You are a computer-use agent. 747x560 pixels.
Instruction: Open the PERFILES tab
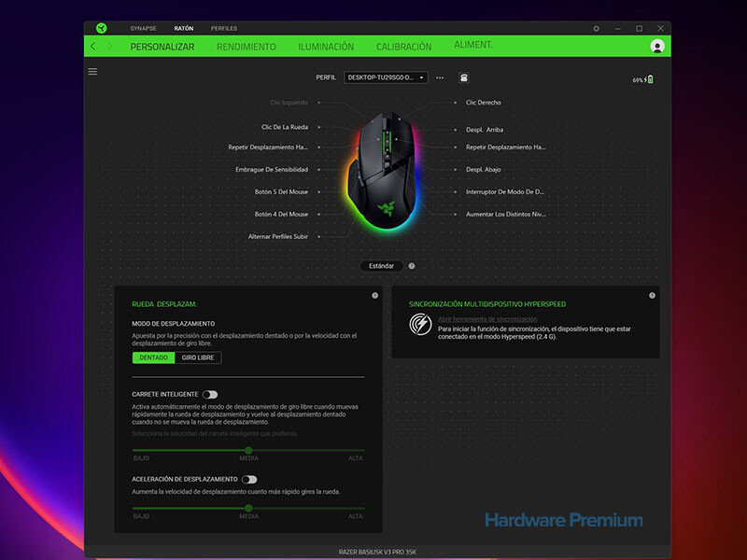(224, 29)
